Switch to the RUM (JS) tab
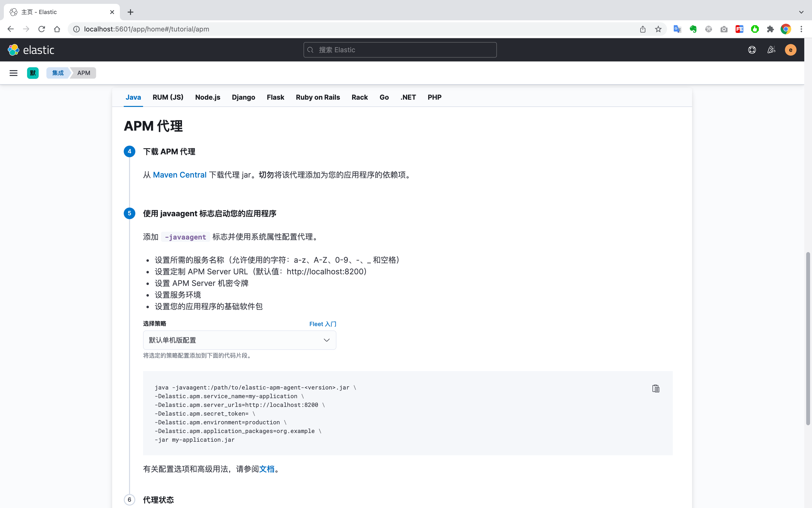Image resolution: width=812 pixels, height=508 pixels. (x=168, y=97)
